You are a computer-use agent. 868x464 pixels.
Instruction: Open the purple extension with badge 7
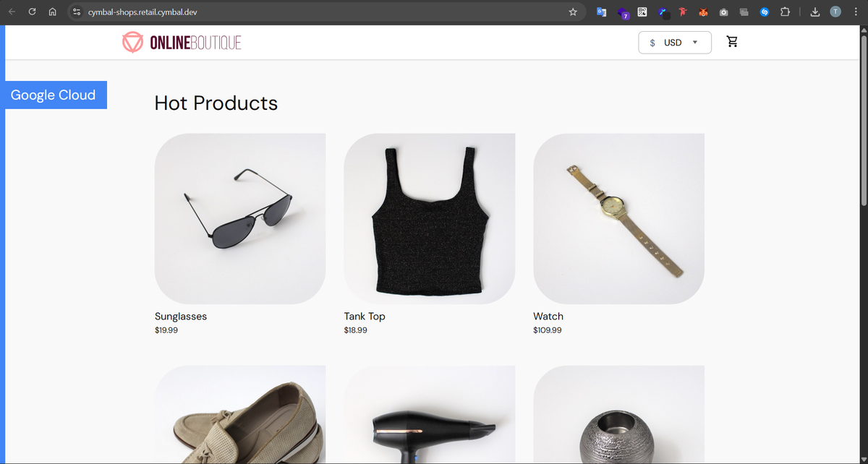pyautogui.click(x=623, y=12)
